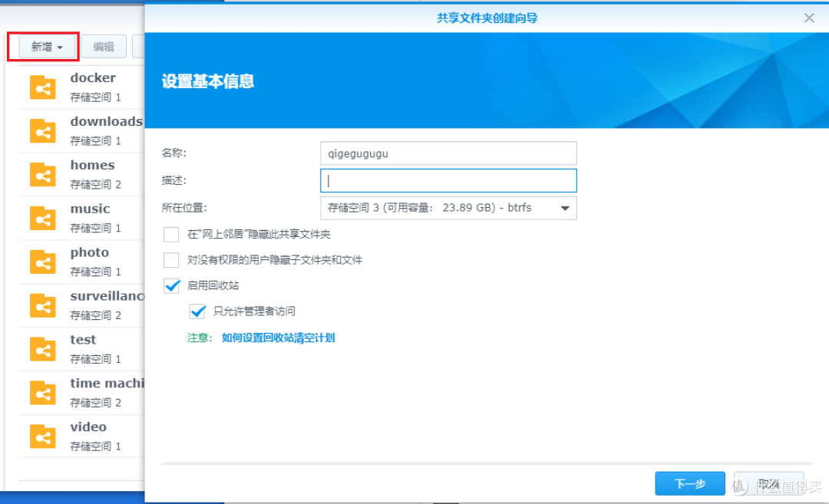This screenshot has height=504, width=829.
Task: Select the time machine folder name
Action: click(x=107, y=383)
